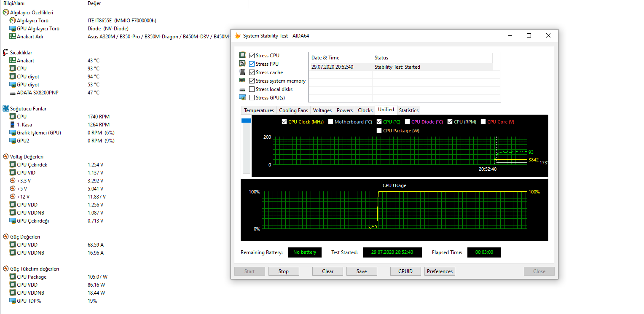Click the Değer column header
The width and height of the screenshot is (644, 314).
point(166,3)
